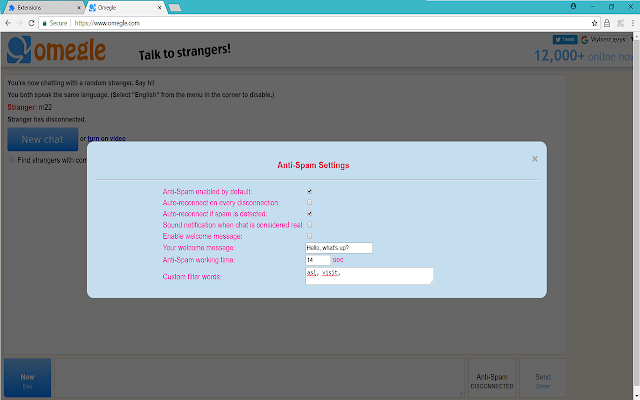This screenshot has width=640, height=400.
Task: Toggle Anti-Spam enabled by default checkbox
Action: pos(309,191)
